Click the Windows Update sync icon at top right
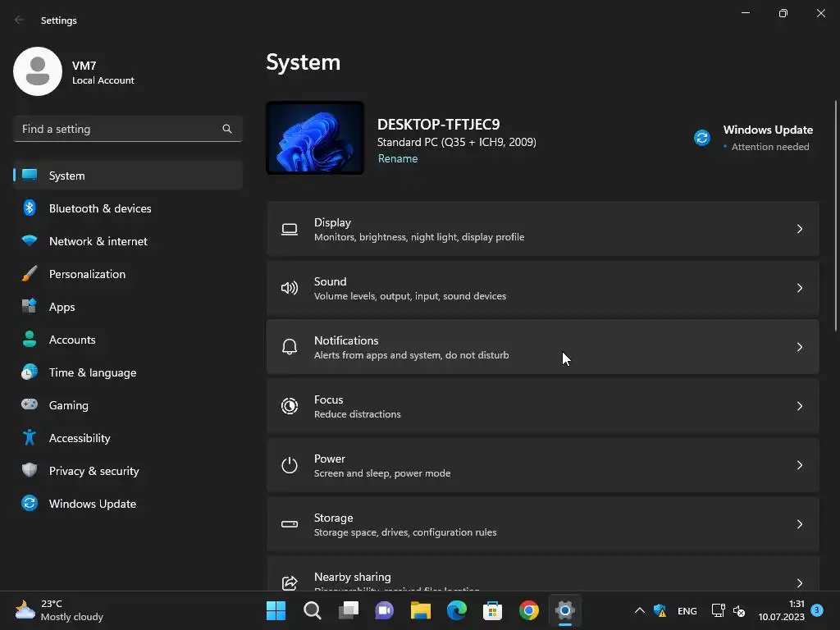 click(x=702, y=138)
